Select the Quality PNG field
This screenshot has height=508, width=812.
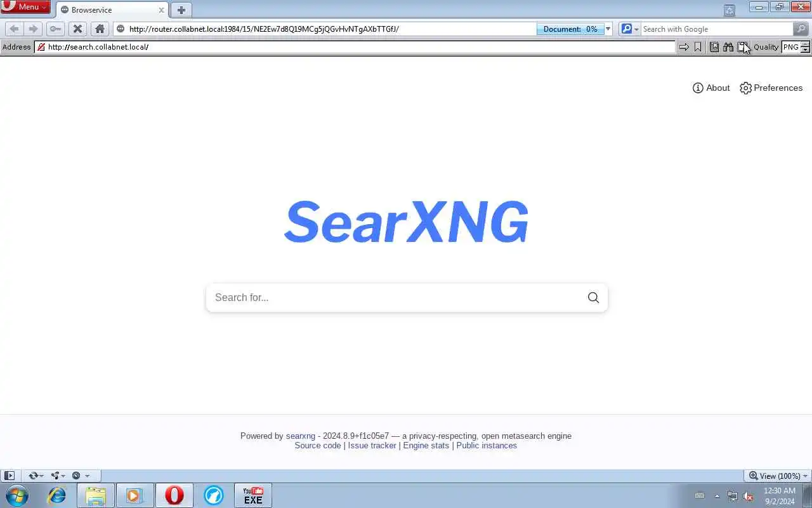click(x=790, y=47)
